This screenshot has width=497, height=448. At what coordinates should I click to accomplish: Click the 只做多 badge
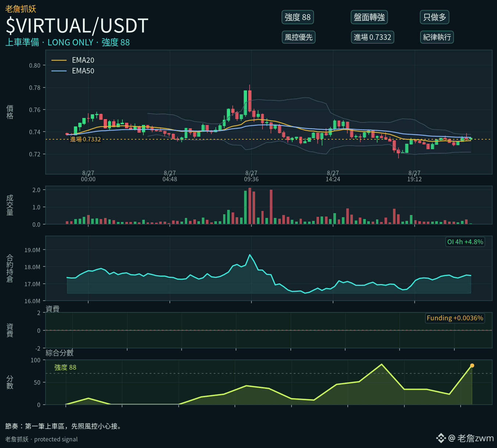[x=435, y=17]
